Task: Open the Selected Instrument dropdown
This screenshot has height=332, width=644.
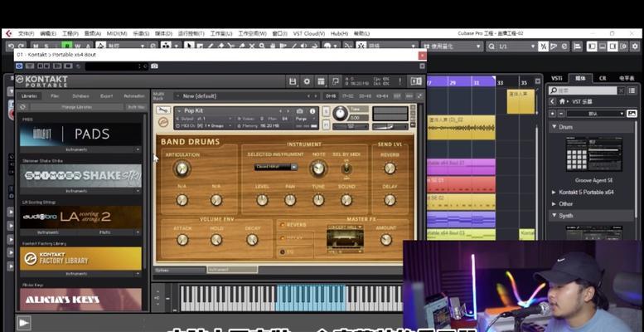Action: [x=276, y=167]
